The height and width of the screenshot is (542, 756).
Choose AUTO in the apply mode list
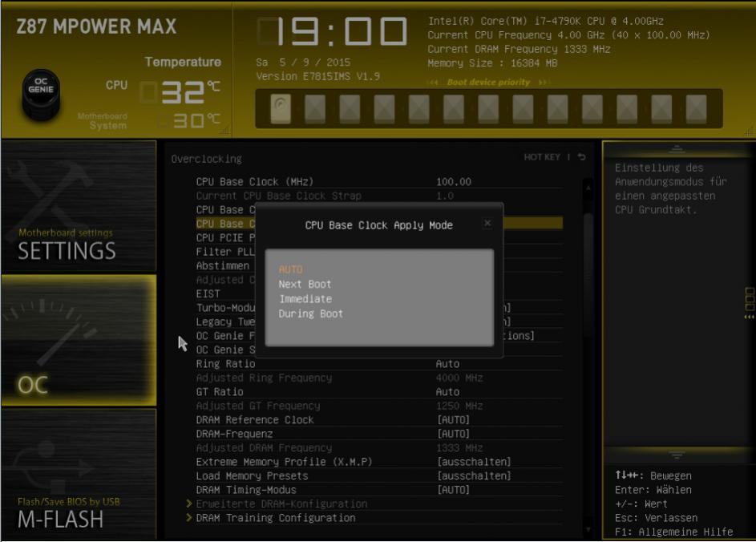[291, 269]
